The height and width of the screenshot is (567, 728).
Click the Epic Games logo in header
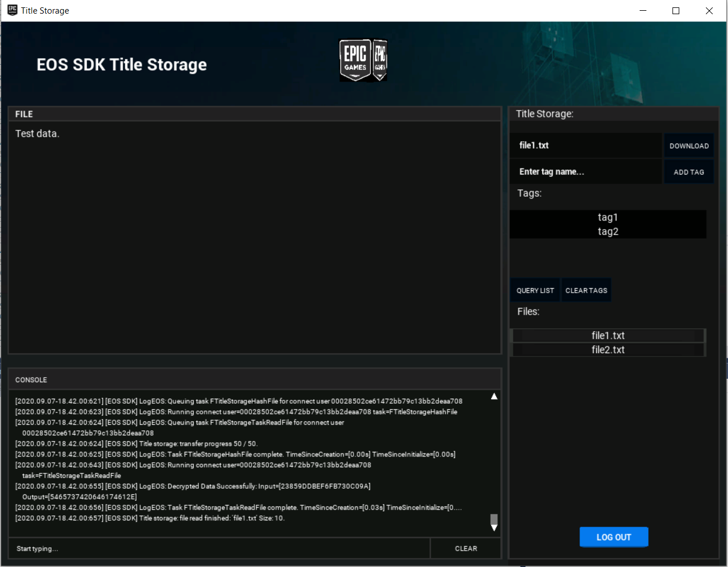tap(363, 60)
